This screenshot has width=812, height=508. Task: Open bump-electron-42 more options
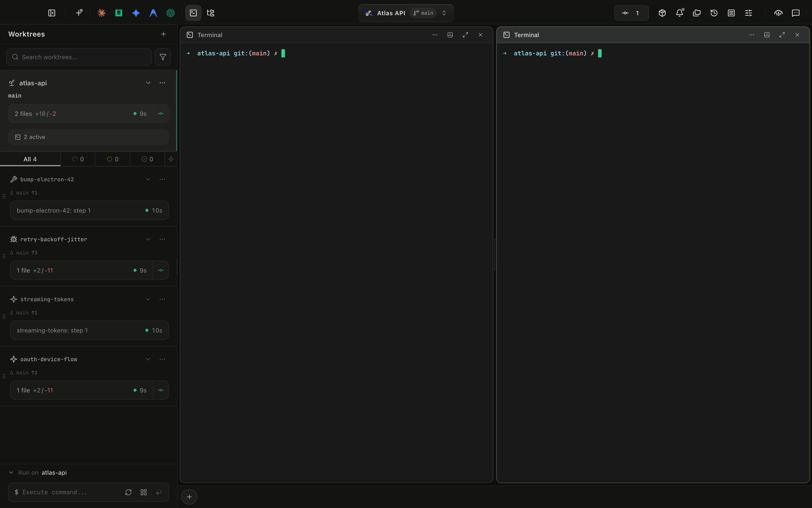tap(162, 179)
